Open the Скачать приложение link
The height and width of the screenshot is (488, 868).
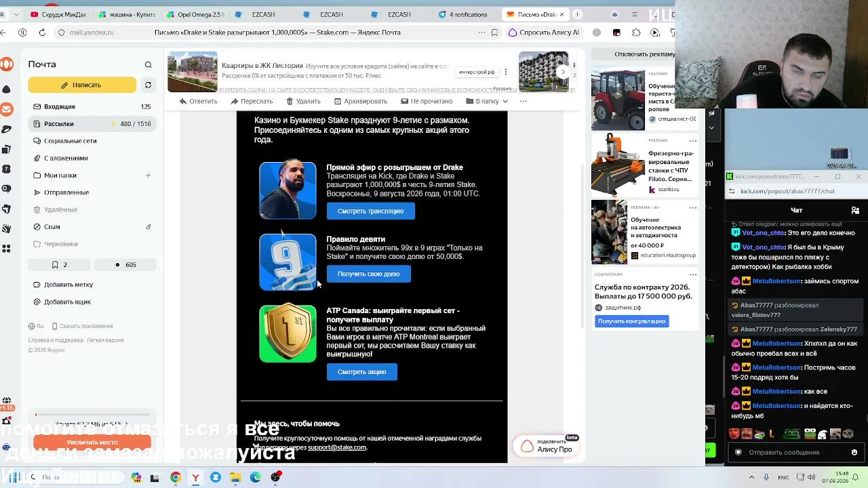tap(81, 326)
